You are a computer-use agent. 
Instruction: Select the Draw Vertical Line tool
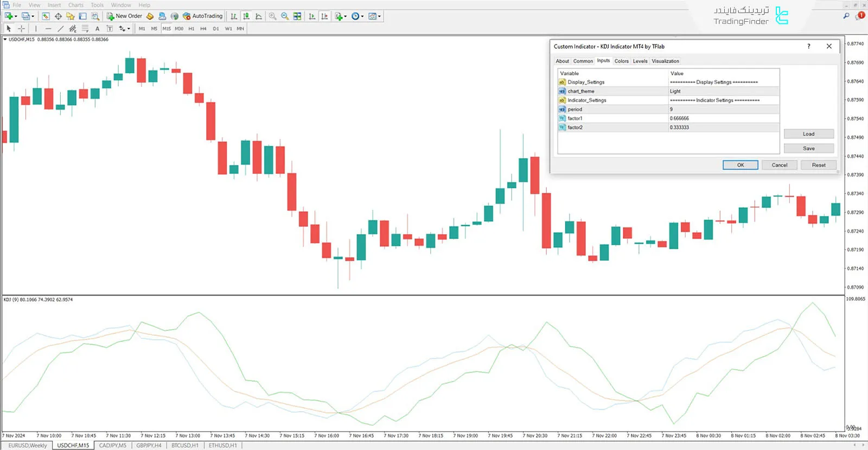(x=36, y=29)
